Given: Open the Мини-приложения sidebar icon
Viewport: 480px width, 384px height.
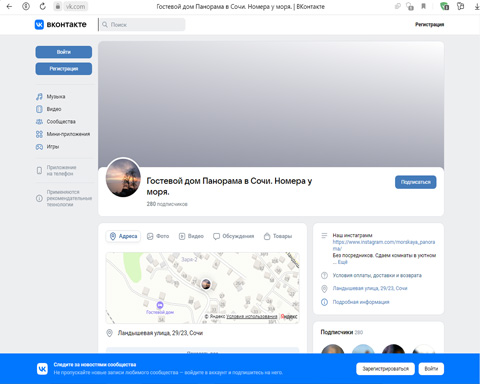Looking at the screenshot, I should click(39, 134).
